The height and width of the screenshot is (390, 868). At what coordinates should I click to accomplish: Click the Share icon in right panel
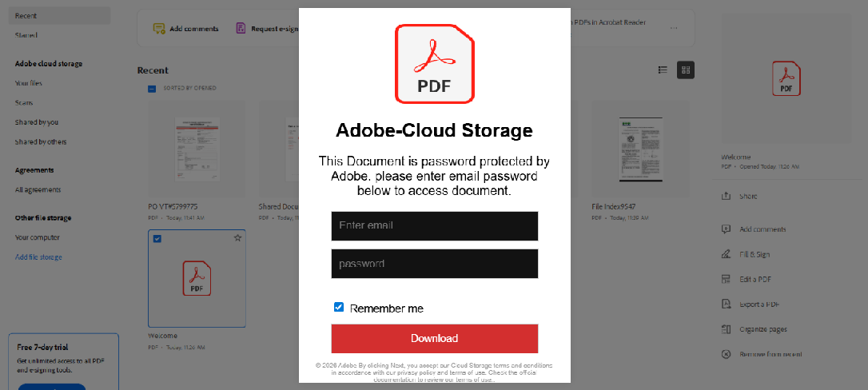click(x=727, y=197)
